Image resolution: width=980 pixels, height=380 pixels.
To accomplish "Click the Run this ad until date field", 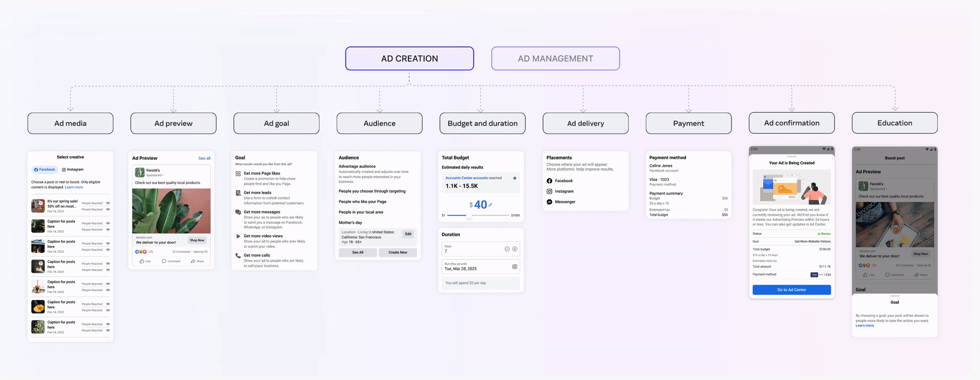I will coord(480,267).
